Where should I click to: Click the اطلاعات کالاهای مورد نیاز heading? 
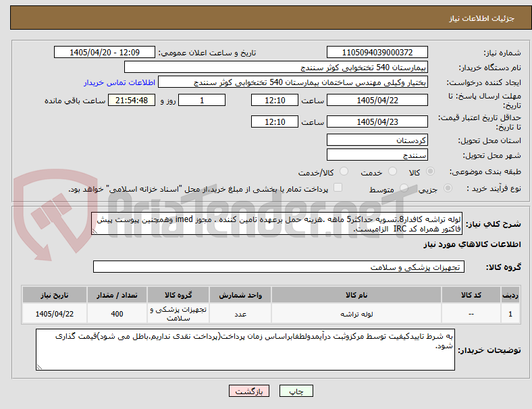pyautogui.click(x=472, y=244)
